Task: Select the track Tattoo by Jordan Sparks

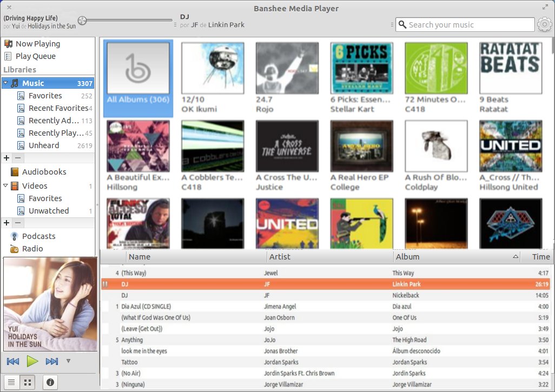Action: click(x=326, y=362)
